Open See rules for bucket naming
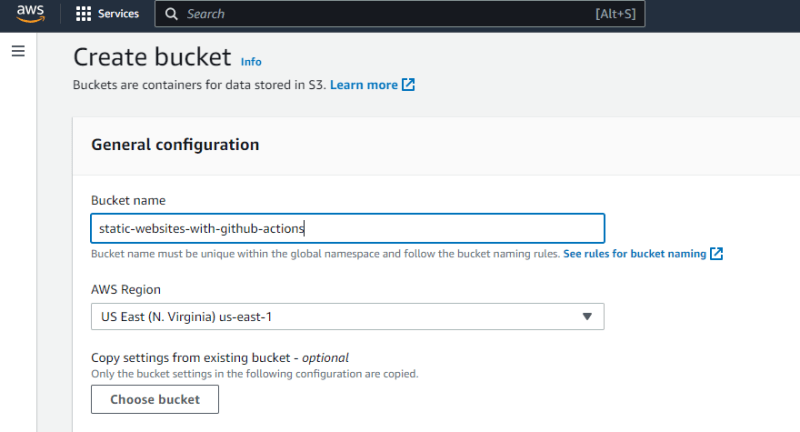This screenshot has height=432, width=800. coord(635,253)
